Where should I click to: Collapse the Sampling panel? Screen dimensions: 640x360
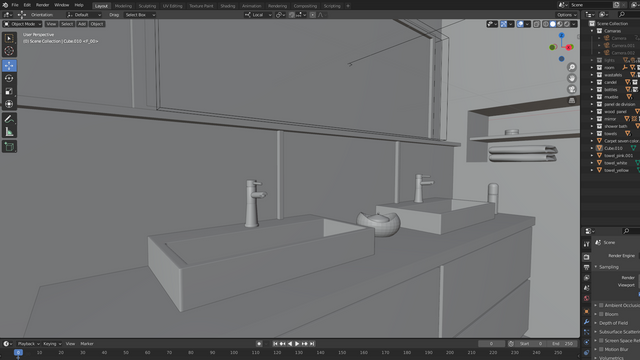[x=596, y=267]
